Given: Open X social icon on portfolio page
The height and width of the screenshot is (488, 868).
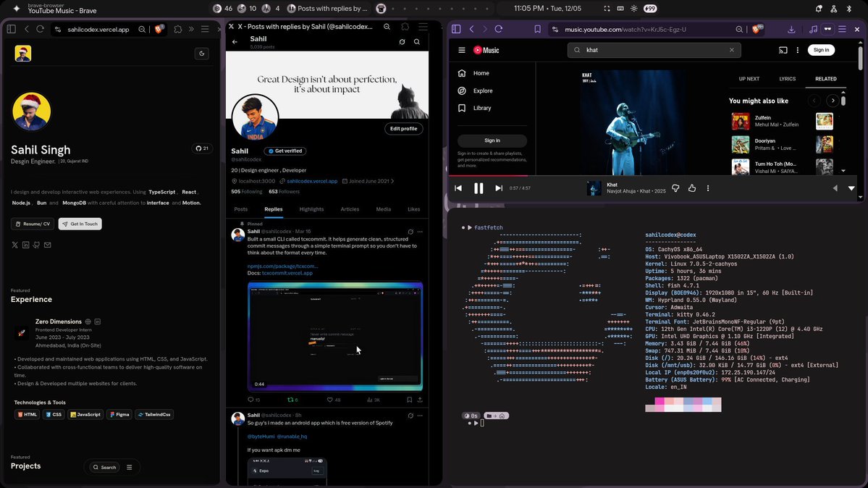Looking at the screenshot, I should (15, 245).
